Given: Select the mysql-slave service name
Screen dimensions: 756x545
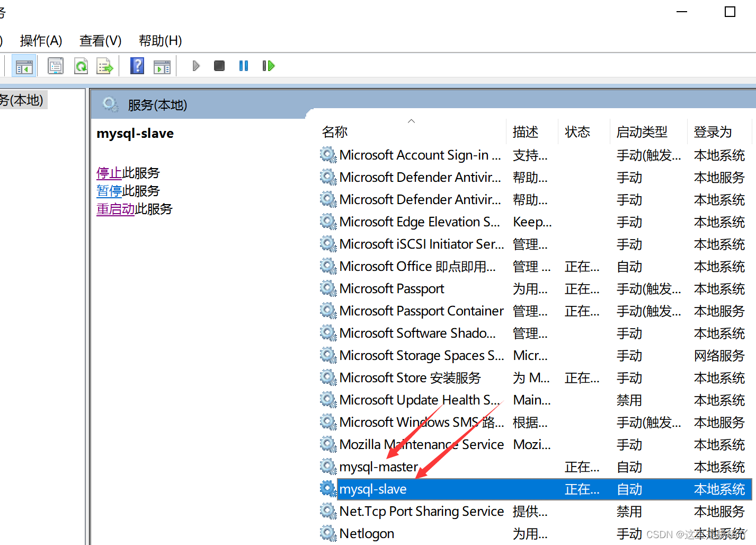Looking at the screenshot, I should click(x=373, y=489).
